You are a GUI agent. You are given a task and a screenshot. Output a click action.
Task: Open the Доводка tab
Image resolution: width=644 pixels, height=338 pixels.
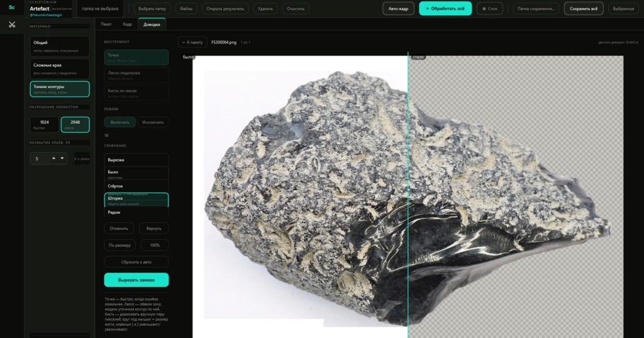click(152, 25)
